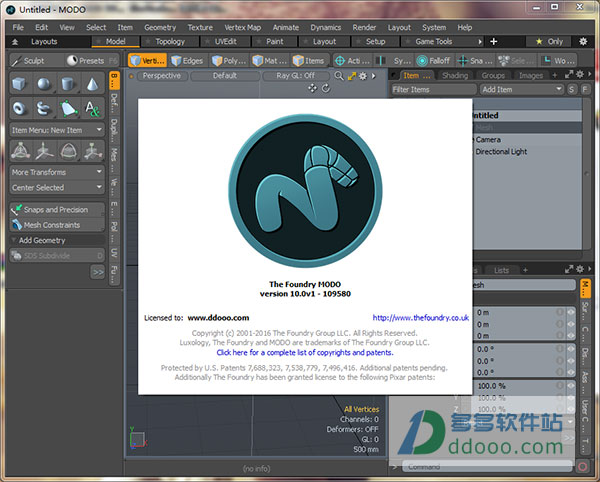Open the Texture menu
Screen dimensions: 600x482
point(200,28)
